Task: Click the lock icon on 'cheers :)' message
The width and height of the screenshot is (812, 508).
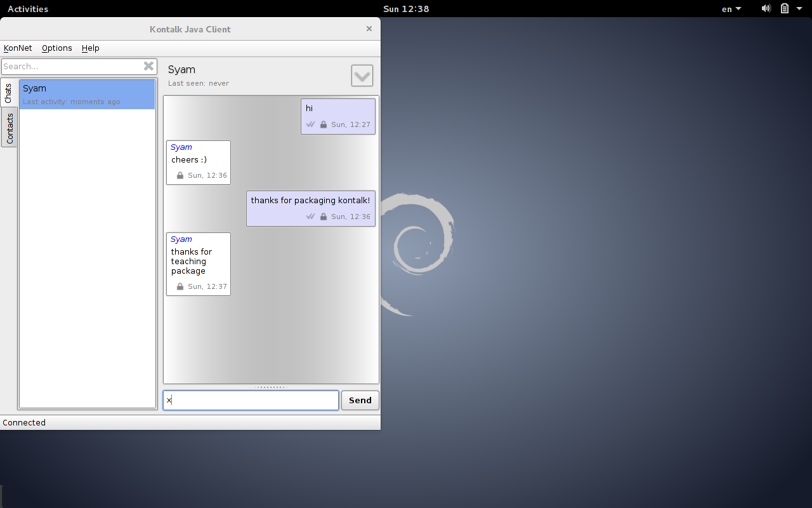Action: tap(180, 175)
